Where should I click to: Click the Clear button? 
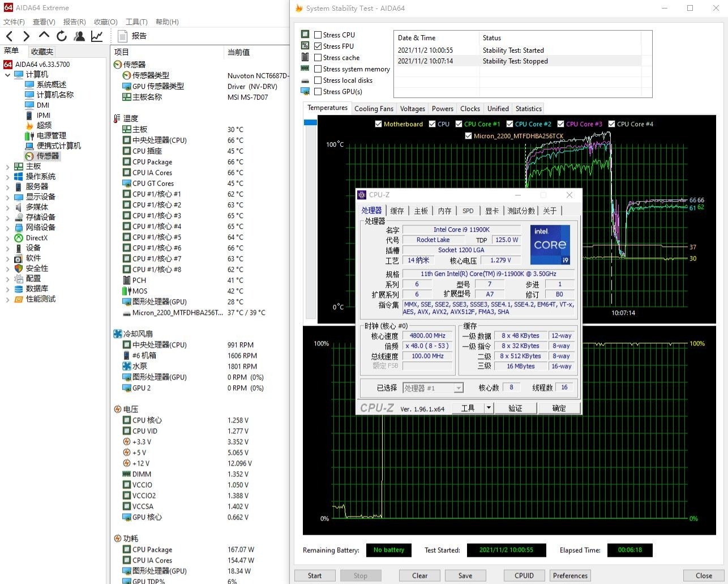(420, 576)
